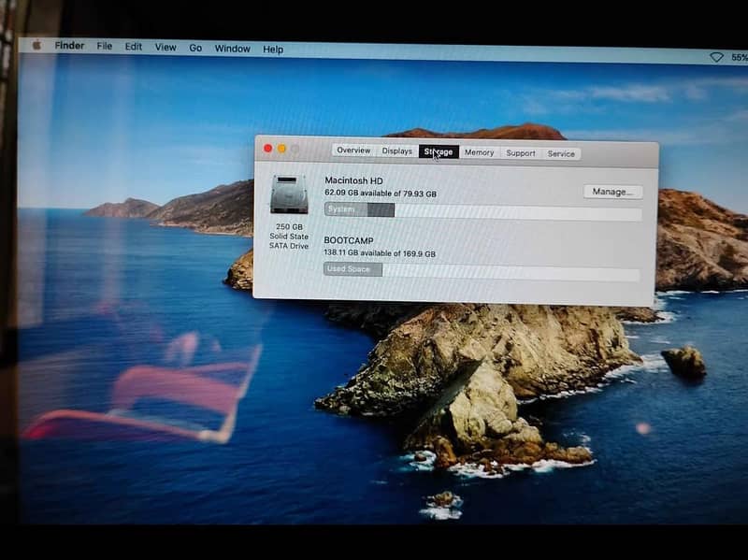The image size is (748, 560).
Task: Switch to the Service tab
Action: point(561,154)
